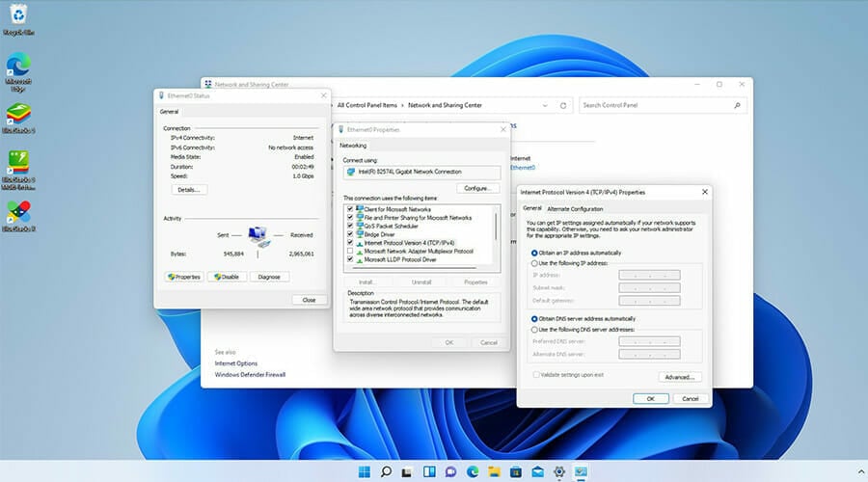Toggle the Bridge Driver checkbox

[x=350, y=234]
